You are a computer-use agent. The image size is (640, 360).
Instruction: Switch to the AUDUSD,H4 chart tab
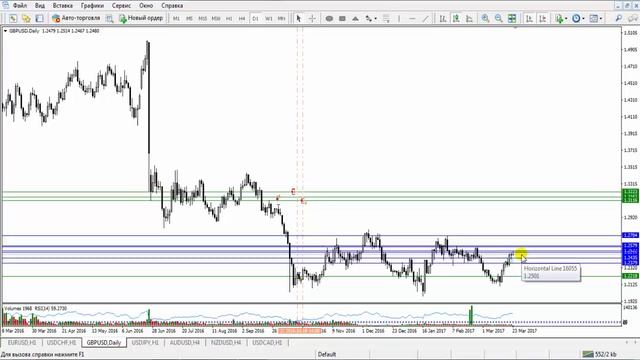point(185,343)
